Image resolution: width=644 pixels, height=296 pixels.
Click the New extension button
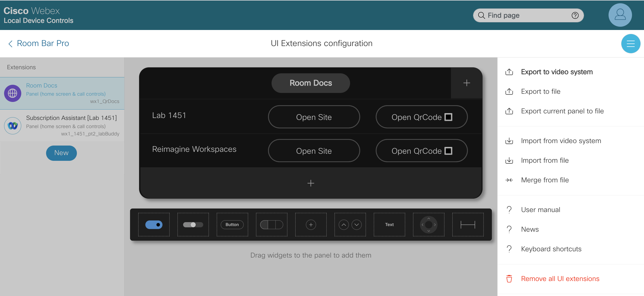(x=61, y=153)
